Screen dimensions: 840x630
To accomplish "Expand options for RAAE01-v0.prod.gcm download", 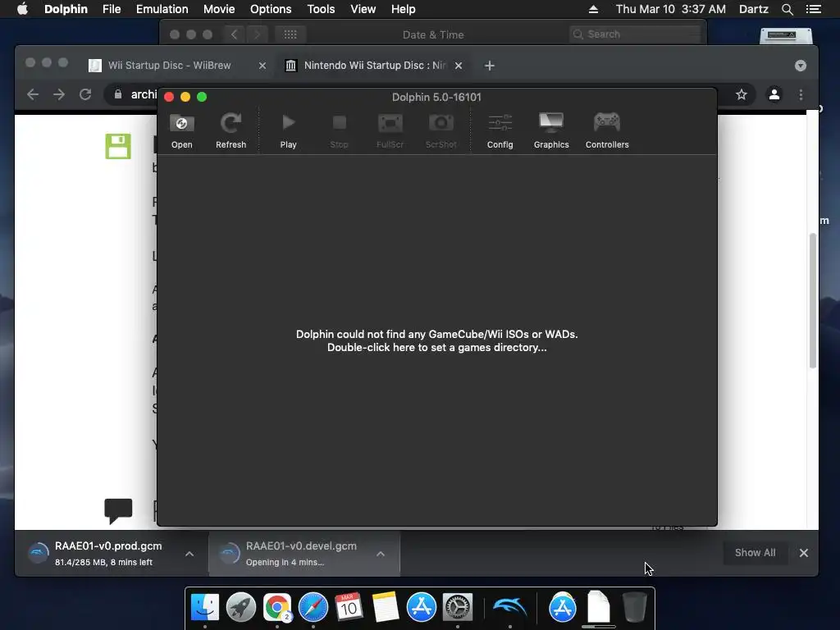I will click(189, 554).
